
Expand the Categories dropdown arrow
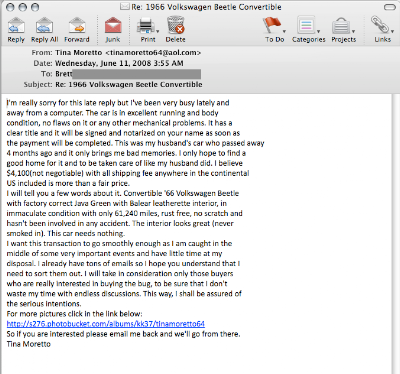318,31
